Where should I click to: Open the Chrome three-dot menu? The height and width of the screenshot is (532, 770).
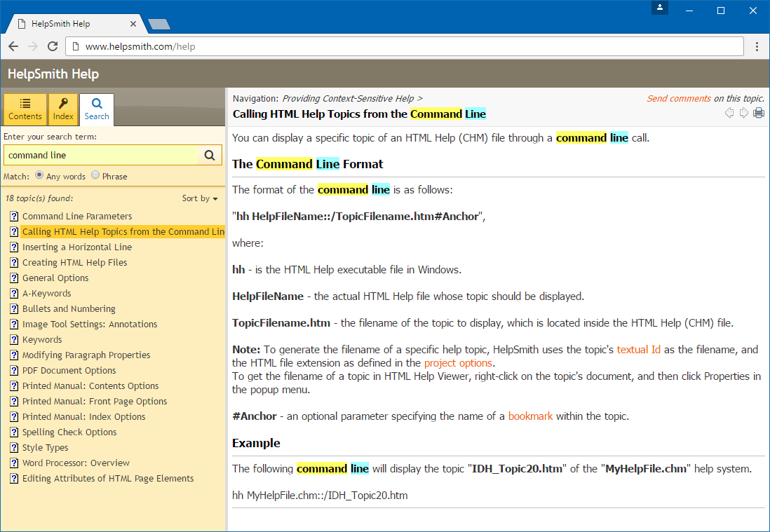(x=757, y=47)
